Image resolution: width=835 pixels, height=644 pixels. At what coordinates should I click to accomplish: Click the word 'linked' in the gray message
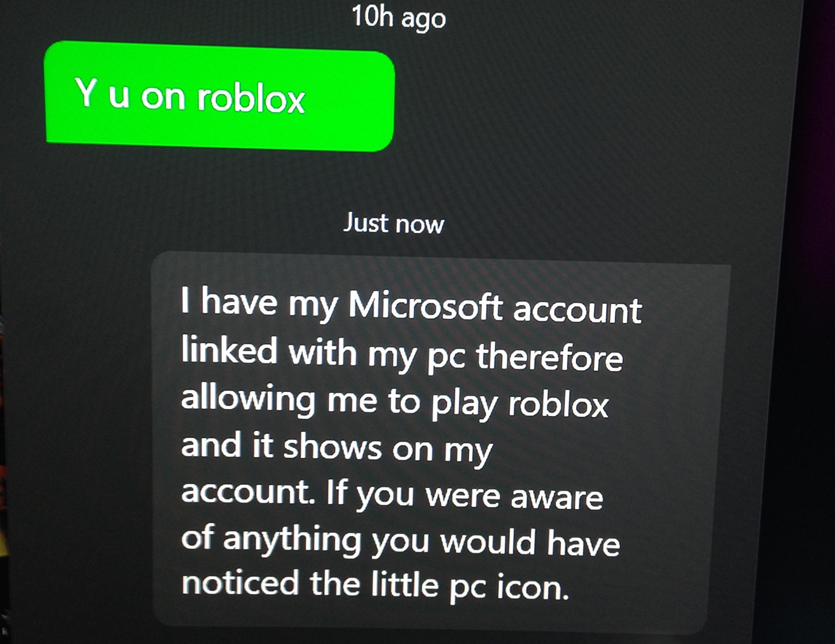229,350
